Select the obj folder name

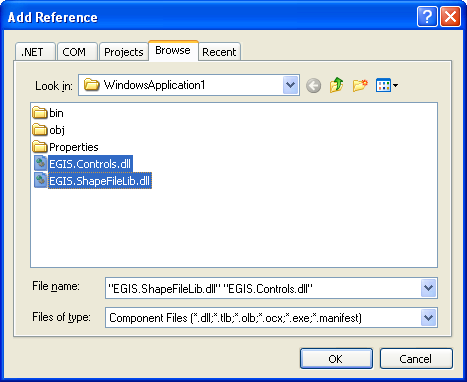point(57,130)
